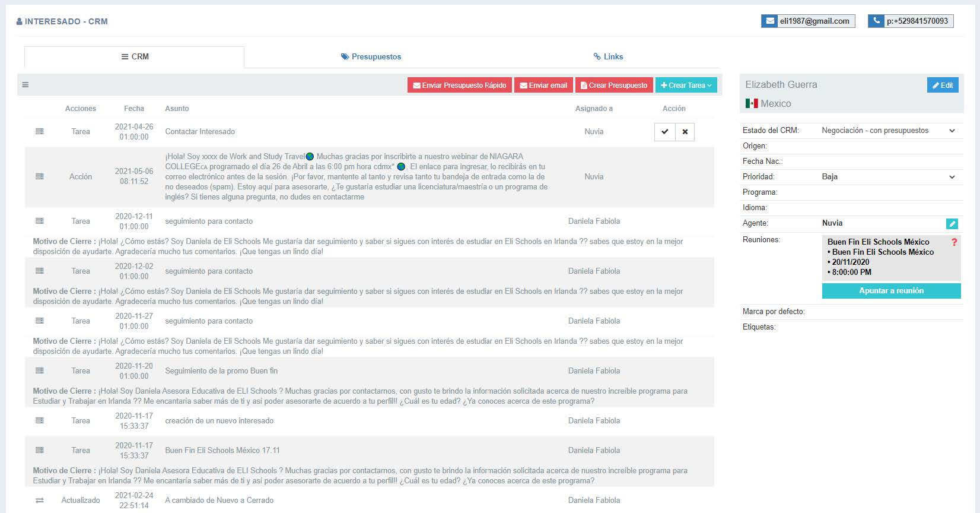The image size is (980, 513).
Task: Click the hamburger menu icon in the toolbar
Action: pos(26,85)
